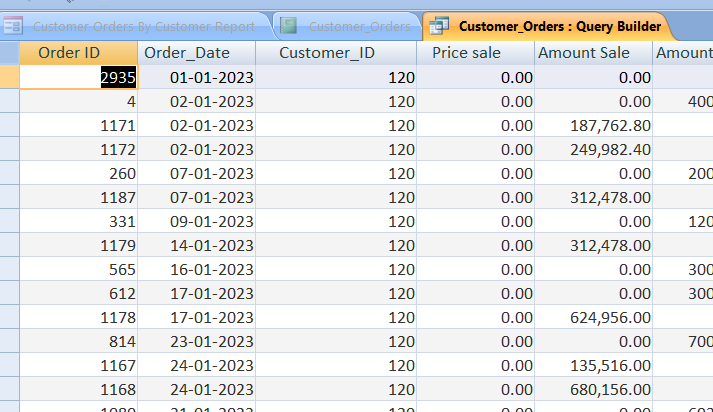Click Amount Sale cell 187,762.80
The width and height of the screenshot is (713, 412).
593,126
